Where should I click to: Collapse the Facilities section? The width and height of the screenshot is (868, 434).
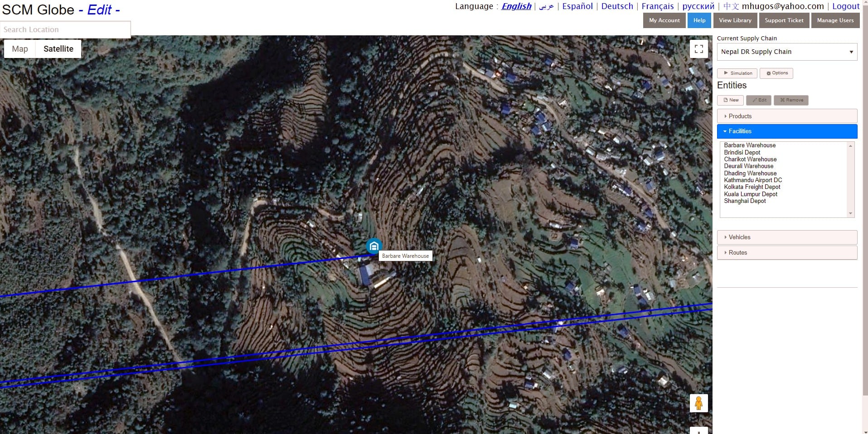(x=787, y=131)
